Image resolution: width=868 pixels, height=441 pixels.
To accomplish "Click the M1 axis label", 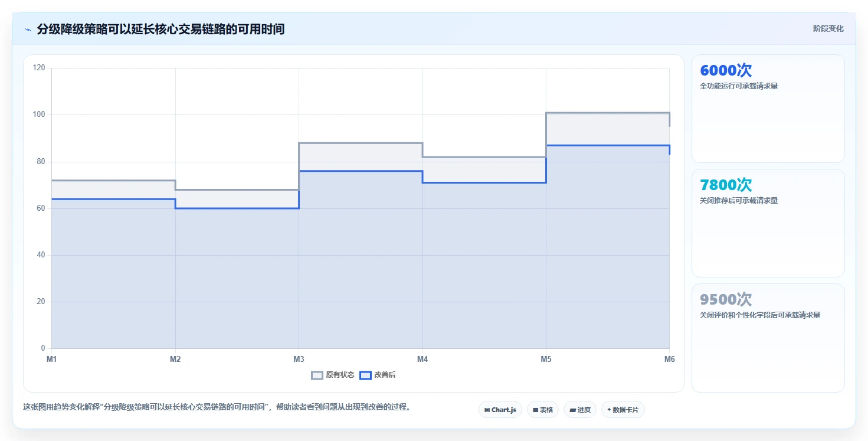I will coord(51,359).
